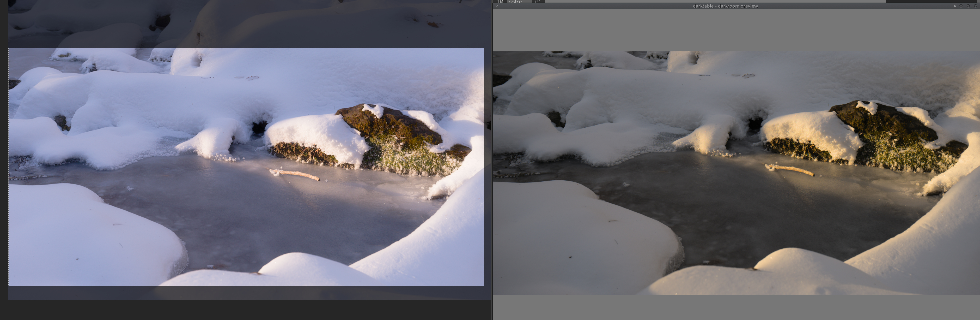Click the rightmost circle window button
This screenshot has height=320, width=980.
[x=975, y=6]
